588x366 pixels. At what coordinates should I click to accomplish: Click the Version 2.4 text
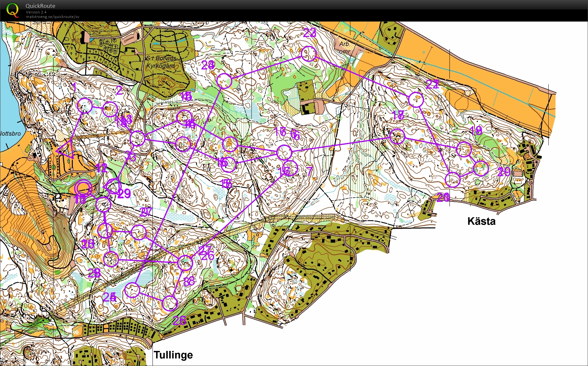point(36,12)
